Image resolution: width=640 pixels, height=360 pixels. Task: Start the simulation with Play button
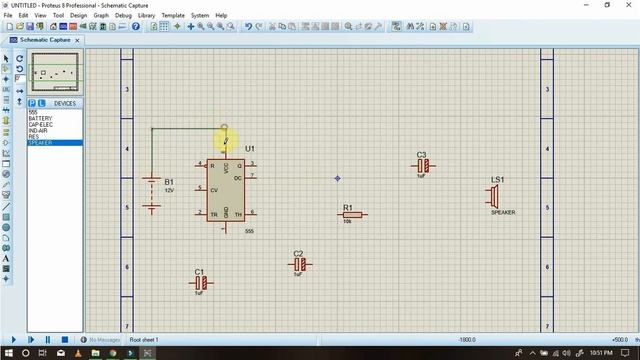(x=13, y=340)
